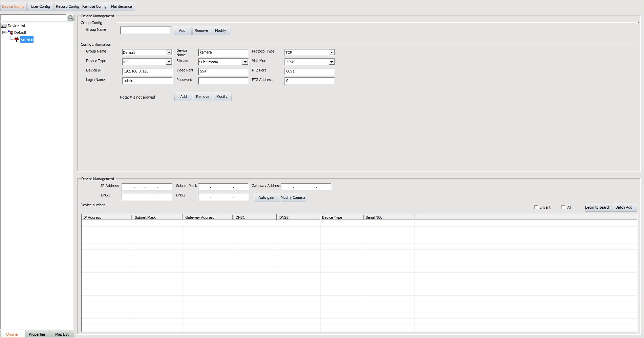This screenshot has width=644, height=338.
Task: Click Modify button in Group Config
Action: 220,30
